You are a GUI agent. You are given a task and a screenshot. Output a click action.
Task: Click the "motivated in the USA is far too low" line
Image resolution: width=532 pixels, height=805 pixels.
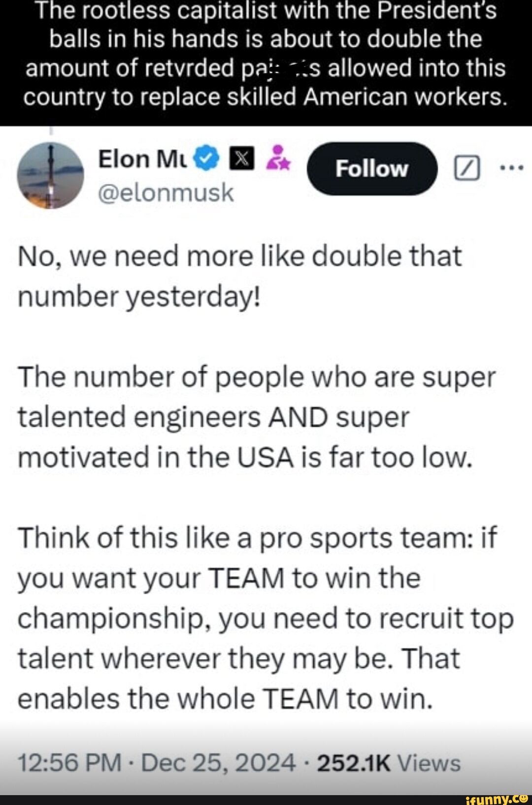(245, 458)
